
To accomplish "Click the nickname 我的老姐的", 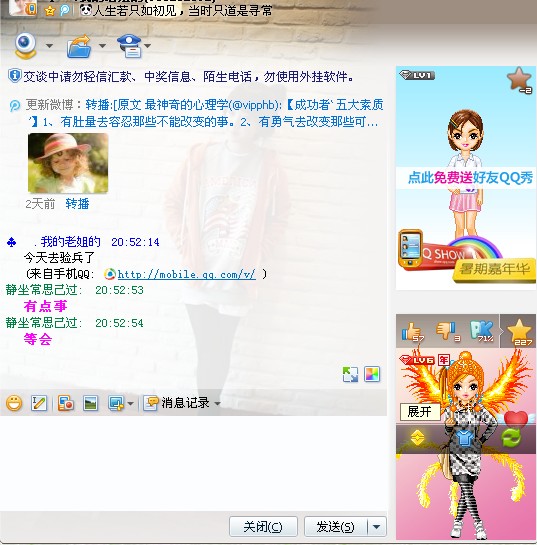I will click(71, 242).
